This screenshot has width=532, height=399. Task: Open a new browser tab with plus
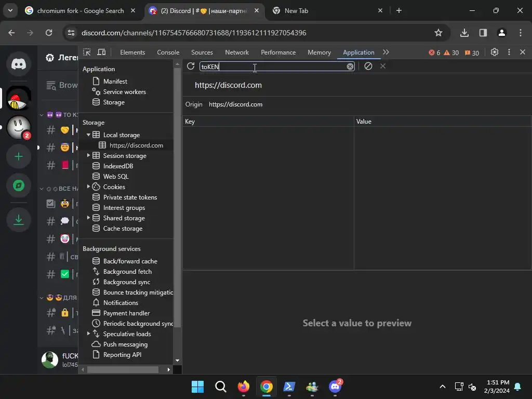(399, 11)
